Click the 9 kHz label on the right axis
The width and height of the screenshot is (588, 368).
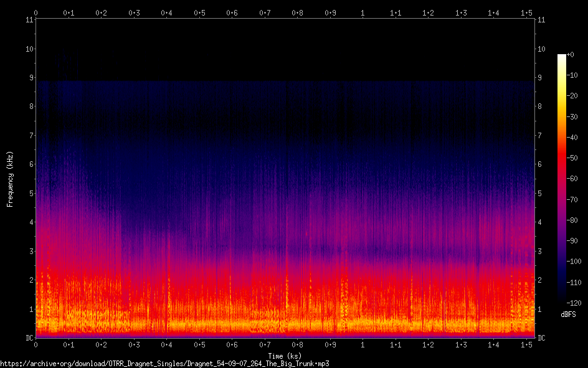pyautogui.click(x=540, y=78)
